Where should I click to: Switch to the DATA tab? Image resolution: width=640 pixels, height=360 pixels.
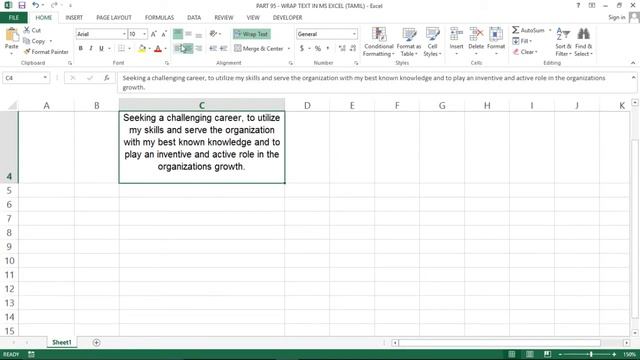194,18
